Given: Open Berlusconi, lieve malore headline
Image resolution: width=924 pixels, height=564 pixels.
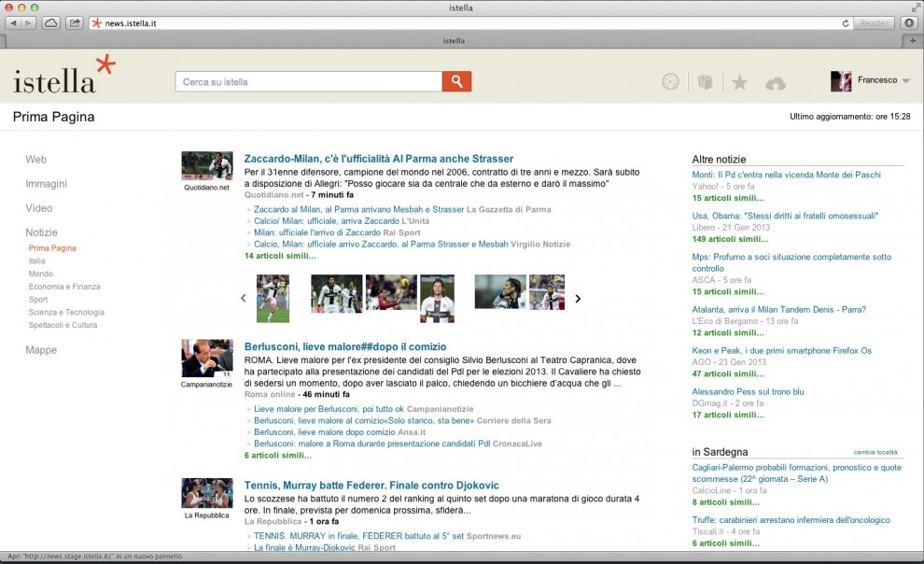Looking at the screenshot, I should pos(345,346).
